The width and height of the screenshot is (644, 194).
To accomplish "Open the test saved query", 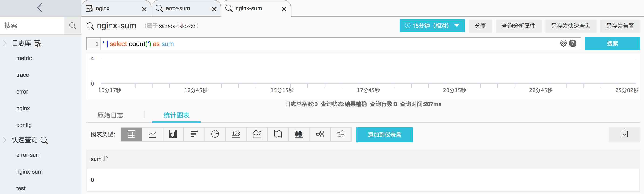I will click(x=21, y=188).
